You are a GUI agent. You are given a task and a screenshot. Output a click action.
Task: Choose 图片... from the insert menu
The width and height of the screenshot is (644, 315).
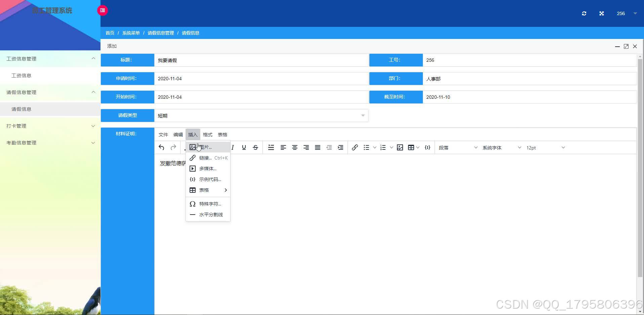click(208, 147)
